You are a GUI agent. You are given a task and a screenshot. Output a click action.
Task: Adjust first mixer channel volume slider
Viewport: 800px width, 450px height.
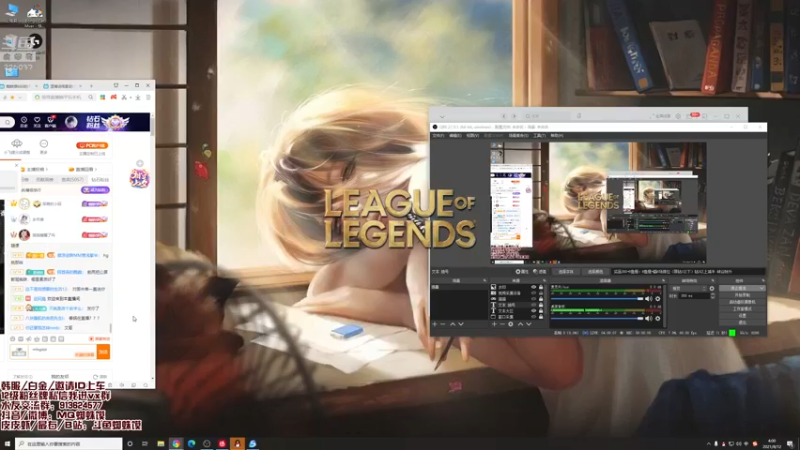click(597, 299)
